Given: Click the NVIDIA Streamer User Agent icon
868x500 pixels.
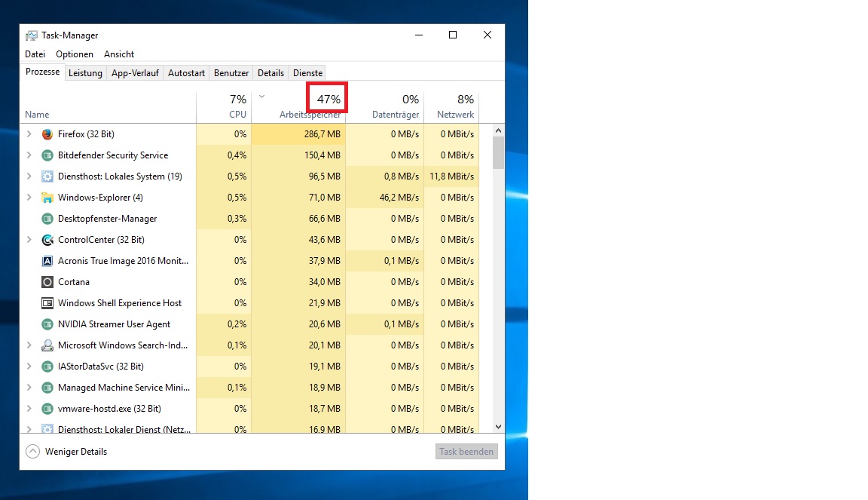Looking at the screenshot, I should coord(47,324).
